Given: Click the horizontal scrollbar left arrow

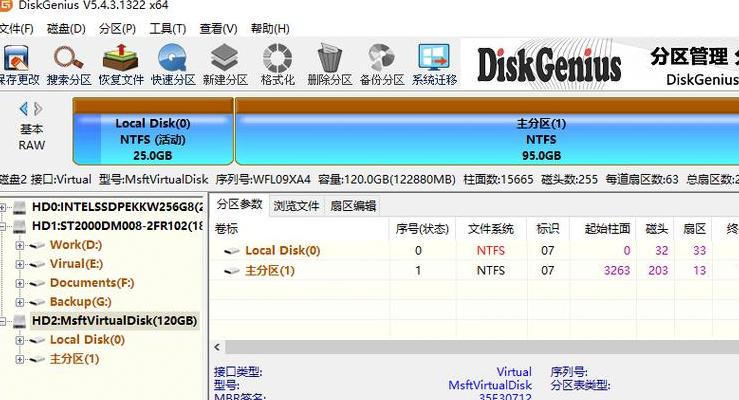Looking at the screenshot, I should click(217, 347).
